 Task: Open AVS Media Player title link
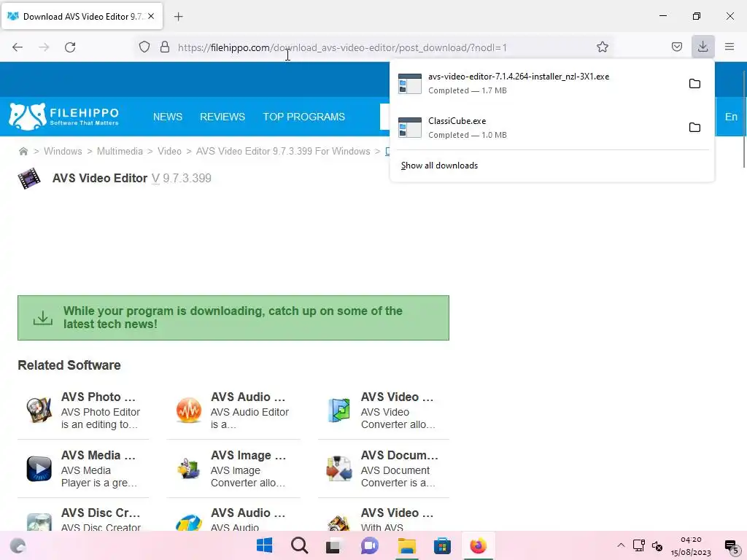pos(98,455)
